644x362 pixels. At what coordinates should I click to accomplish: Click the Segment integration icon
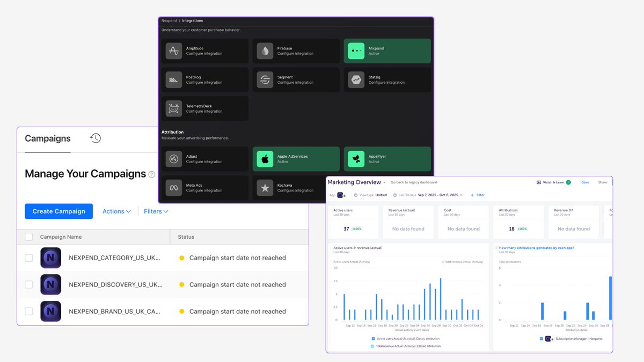265,80
